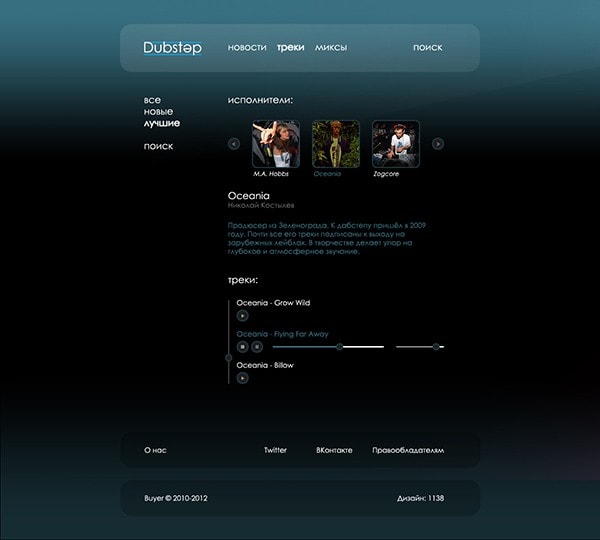This screenshot has width=600, height=540.
Task: Play the track Oceania - Grow Wild
Action: click(242, 316)
